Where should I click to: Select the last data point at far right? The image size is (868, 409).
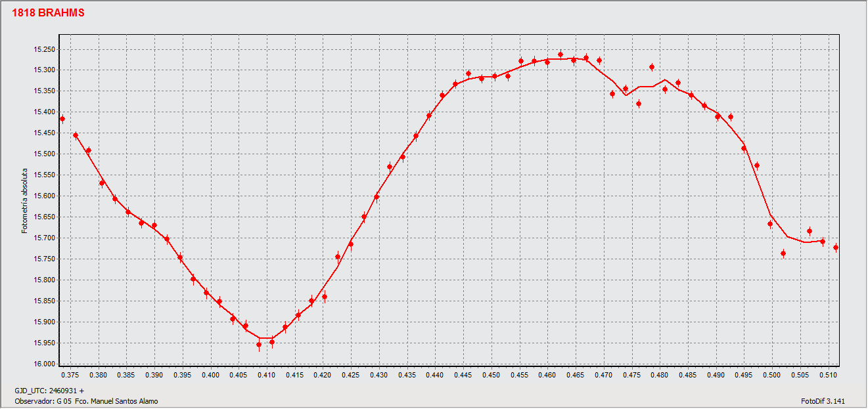click(x=836, y=248)
